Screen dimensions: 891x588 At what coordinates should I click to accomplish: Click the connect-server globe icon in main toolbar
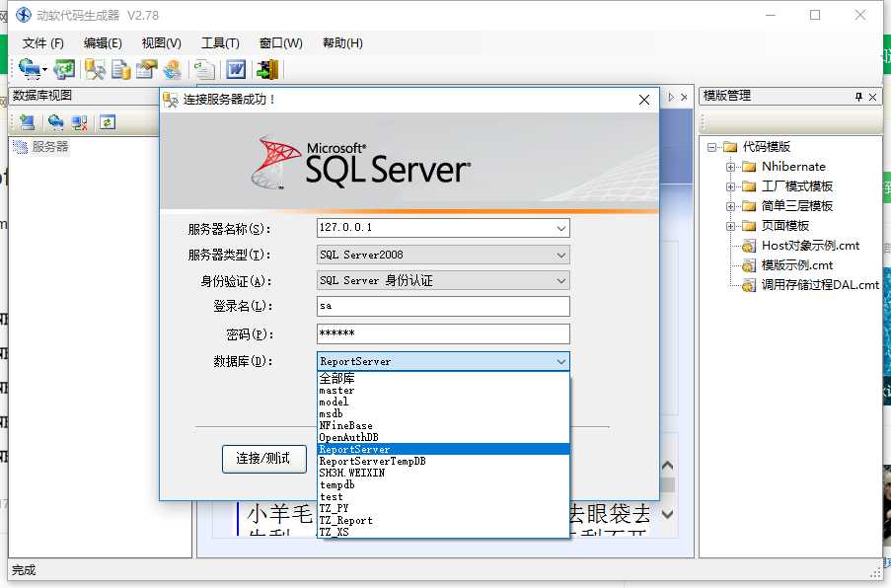pyautogui.click(x=29, y=69)
